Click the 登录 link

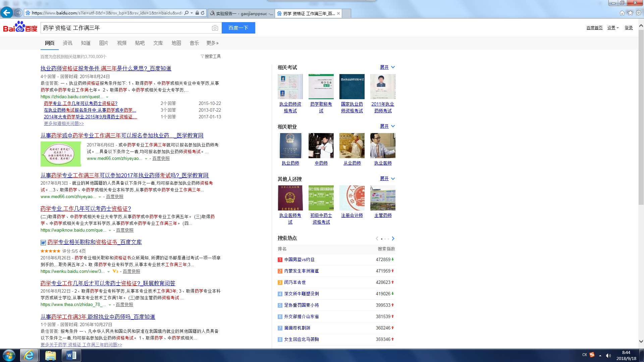point(629,28)
